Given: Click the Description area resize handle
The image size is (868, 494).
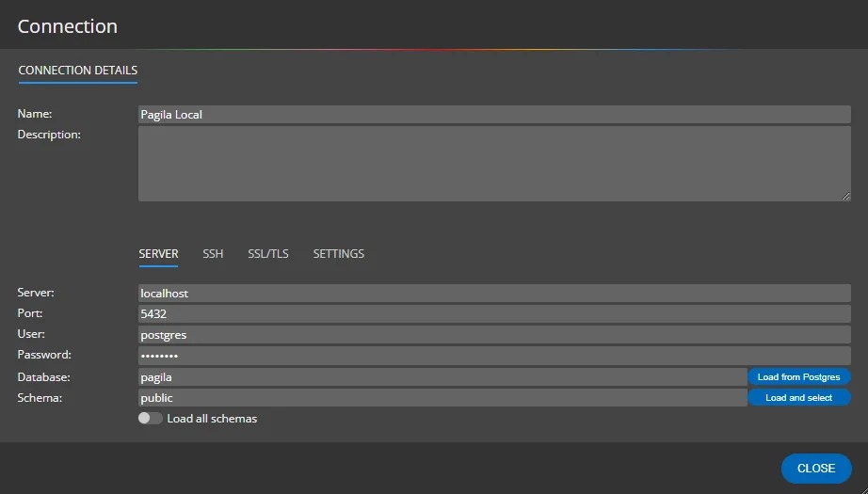Looking at the screenshot, I should coord(845,197).
